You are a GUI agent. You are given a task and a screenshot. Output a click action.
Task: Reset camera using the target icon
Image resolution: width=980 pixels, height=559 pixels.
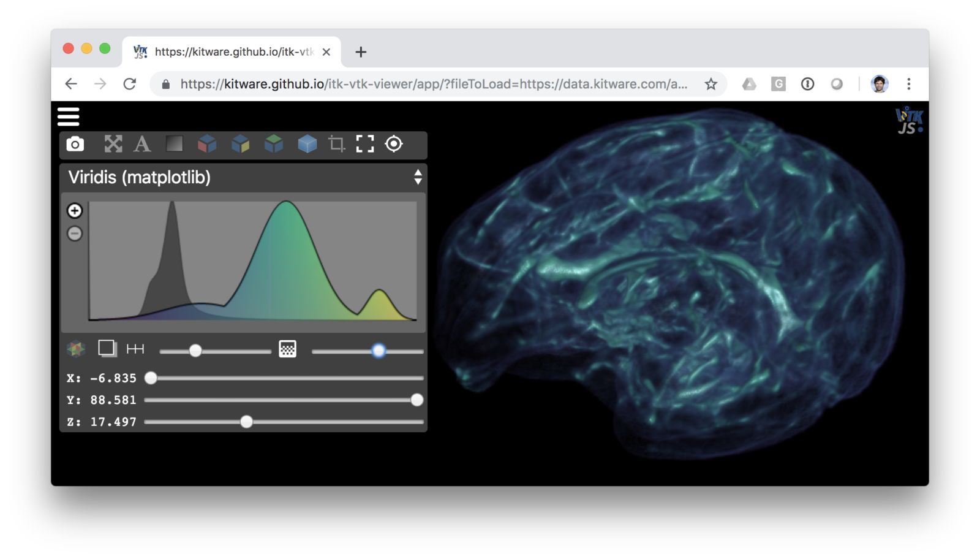click(x=394, y=144)
